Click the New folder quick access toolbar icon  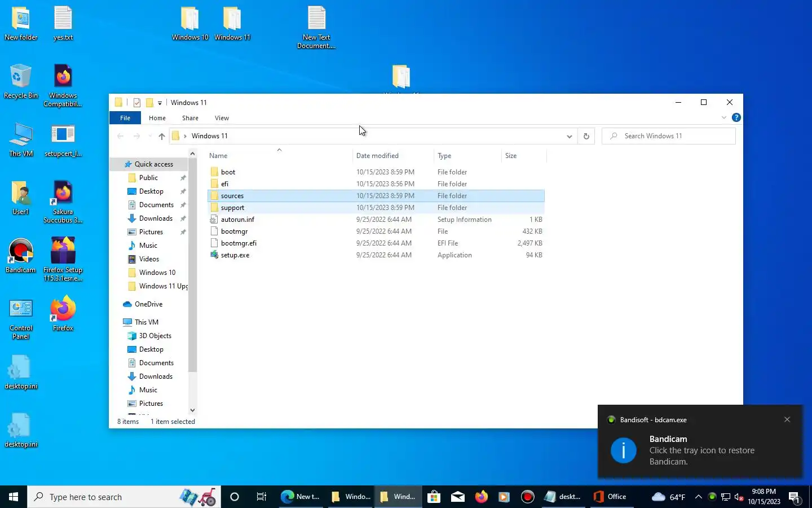tap(149, 103)
